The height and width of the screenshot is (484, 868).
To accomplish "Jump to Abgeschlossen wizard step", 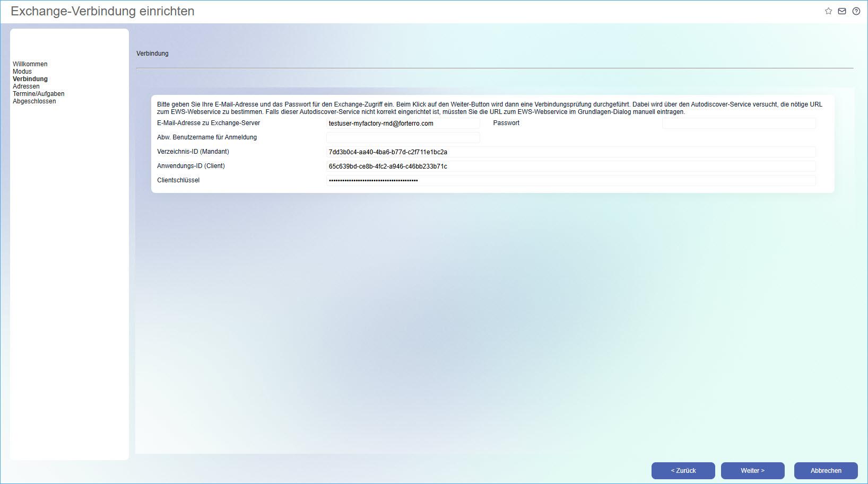I will point(34,101).
